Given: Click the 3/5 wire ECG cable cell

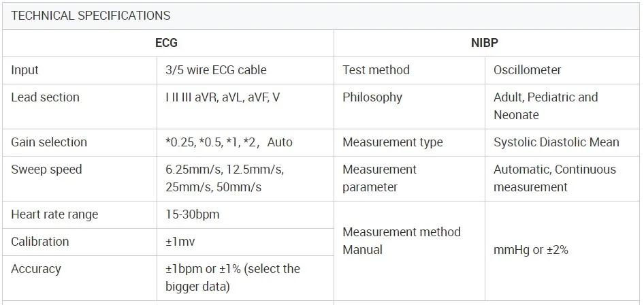Looking at the screenshot, I should point(216,70).
